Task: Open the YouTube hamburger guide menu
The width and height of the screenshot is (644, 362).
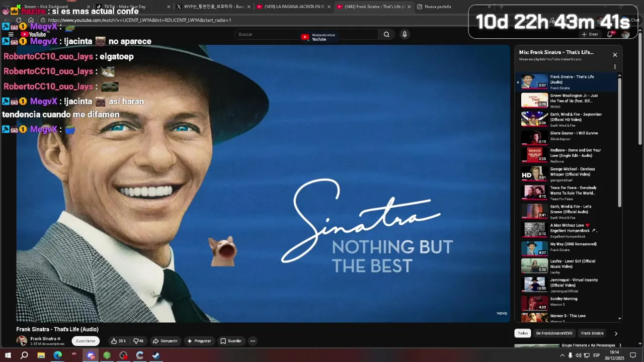Action: point(11,34)
